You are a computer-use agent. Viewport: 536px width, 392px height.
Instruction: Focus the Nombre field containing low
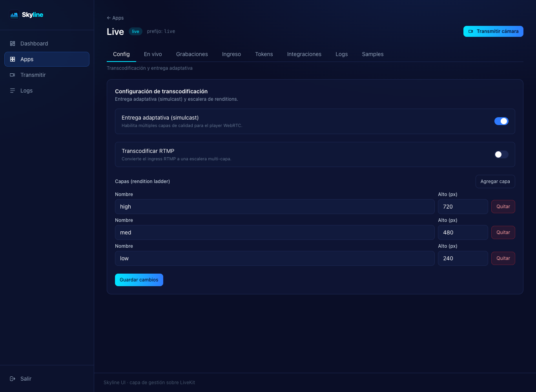coord(275,258)
